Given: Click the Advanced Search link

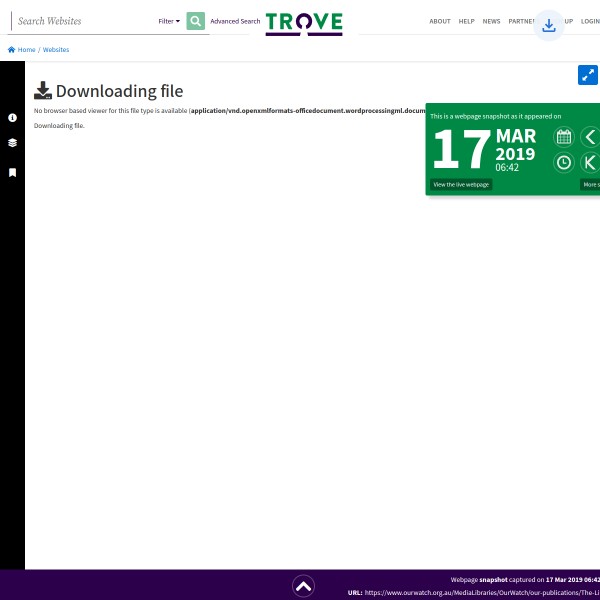Looking at the screenshot, I should pyautogui.click(x=235, y=21).
